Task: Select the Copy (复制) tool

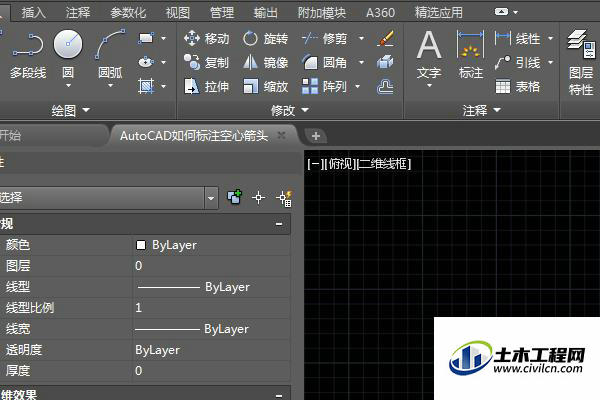Action: pyautogui.click(x=207, y=62)
